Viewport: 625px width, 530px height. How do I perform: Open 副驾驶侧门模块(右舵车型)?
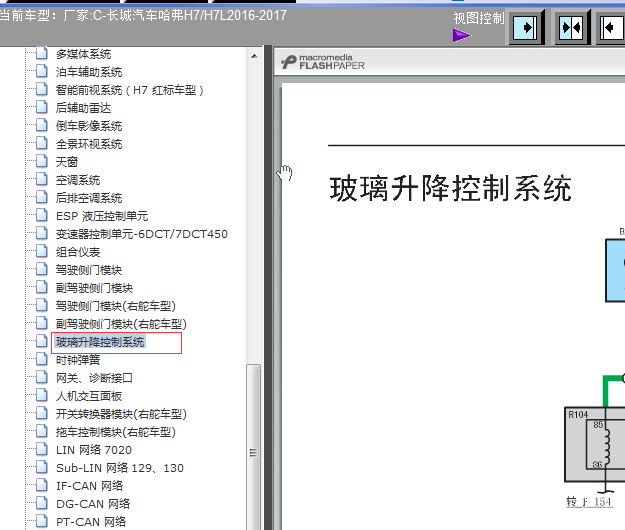pos(121,324)
